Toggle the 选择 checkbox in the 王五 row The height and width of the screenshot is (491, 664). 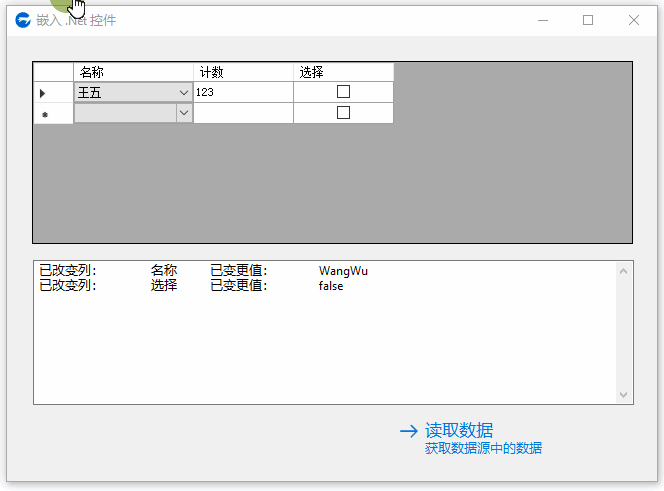click(343, 92)
